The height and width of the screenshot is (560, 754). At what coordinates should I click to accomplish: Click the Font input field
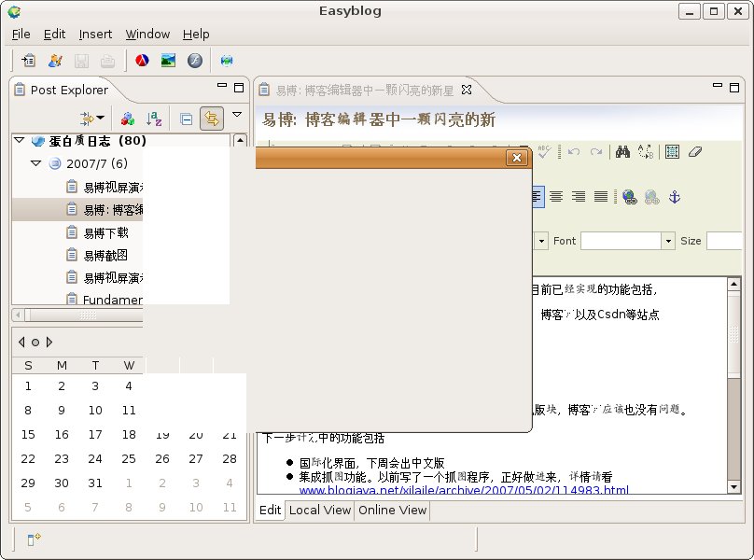621,241
